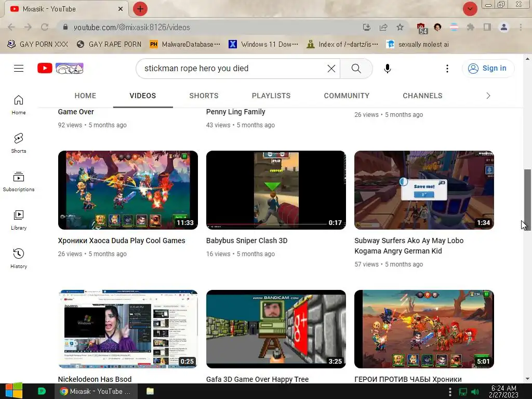Open Shorts in the left sidebar

[x=19, y=143]
